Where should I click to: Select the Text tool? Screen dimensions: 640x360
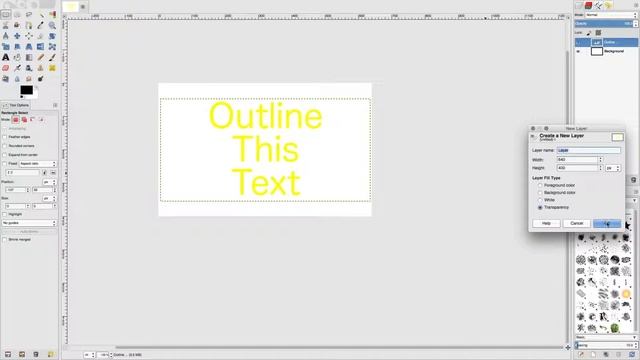click(x=6, y=58)
